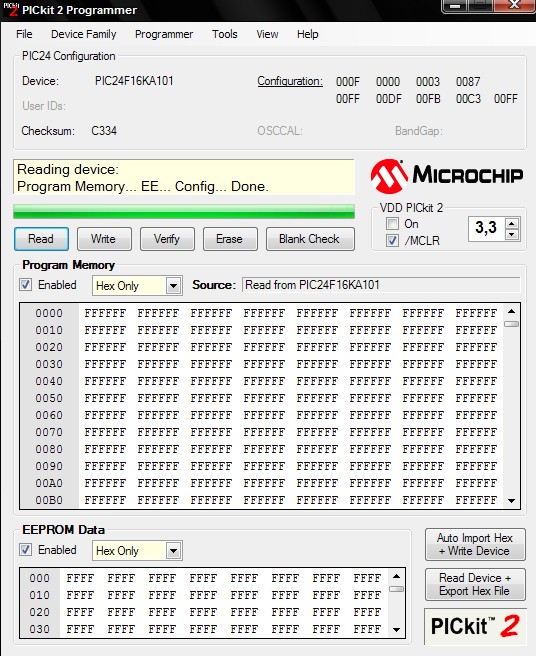The width and height of the screenshot is (536, 656).
Task: Click EEPROM Data scrollbar thumb
Action: point(397,589)
